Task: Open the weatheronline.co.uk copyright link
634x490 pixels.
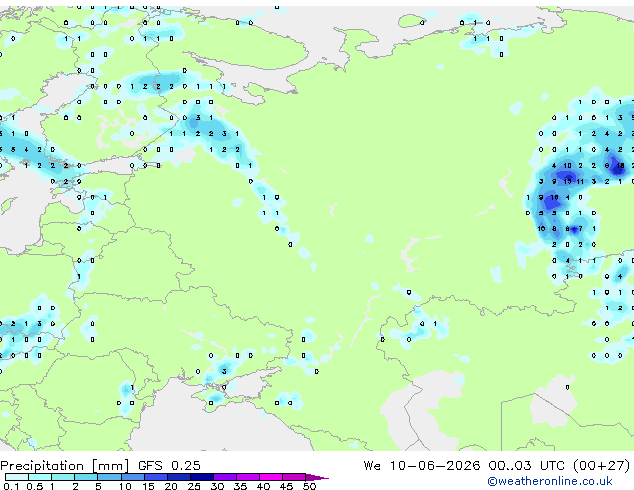Action: 550,481
